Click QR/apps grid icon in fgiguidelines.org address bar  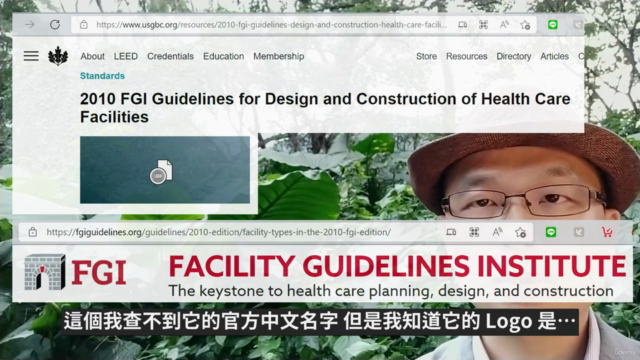click(x=474, y=232)
